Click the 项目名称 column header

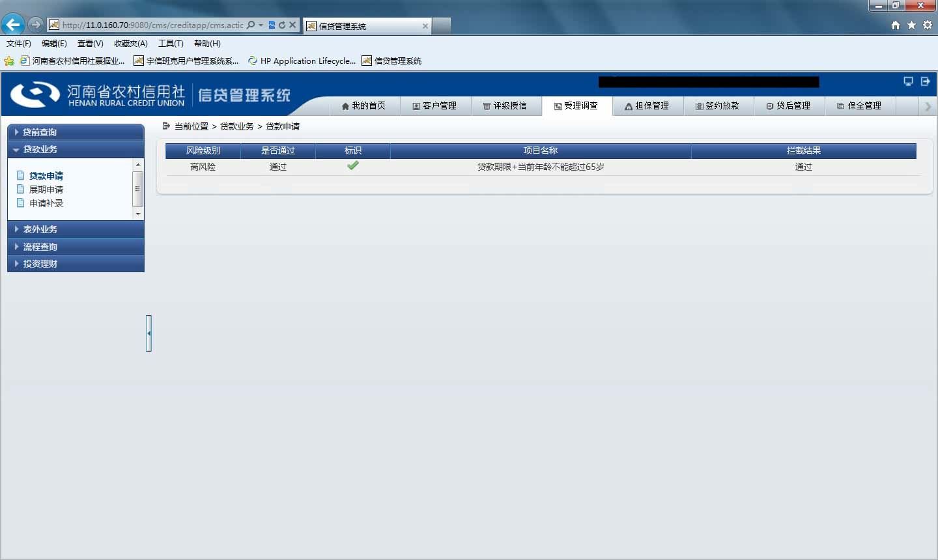coord(541,150)
